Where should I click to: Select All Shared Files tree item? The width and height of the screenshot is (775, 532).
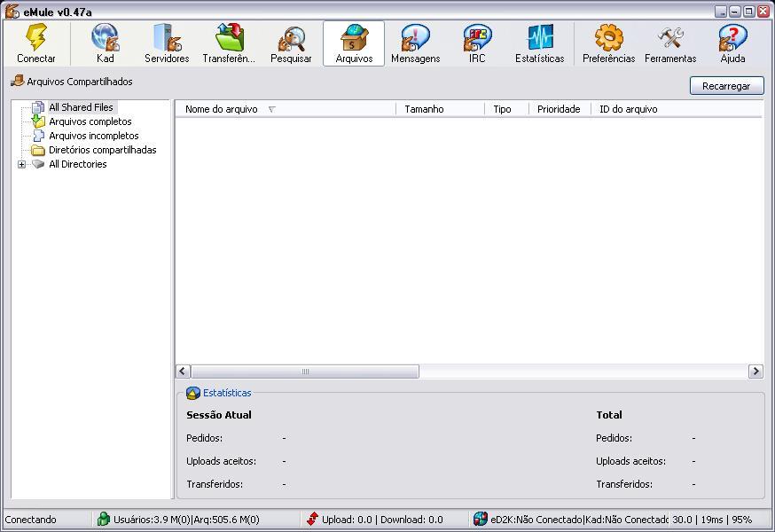tap(81, 106)
